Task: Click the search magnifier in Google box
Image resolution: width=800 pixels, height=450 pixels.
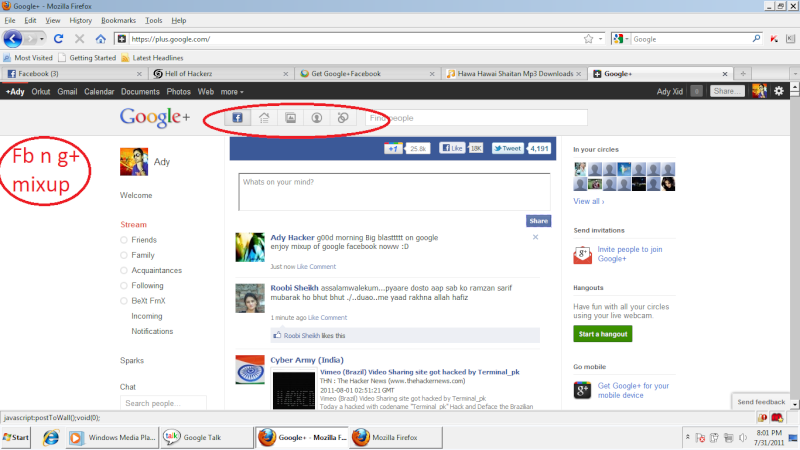Action: (x=756, y=39)
